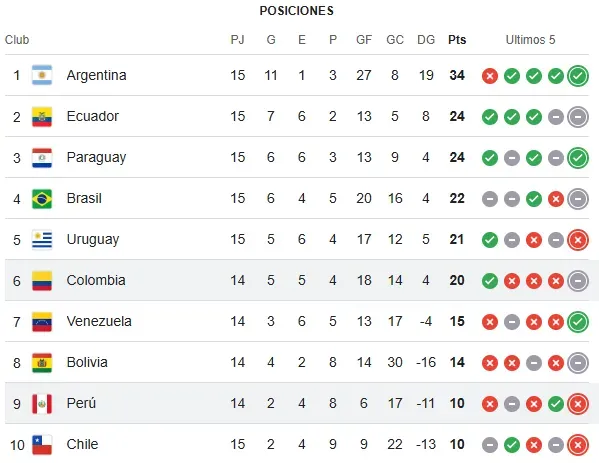Click the Uruguay flag icon

pyautogui.click(x=42, y=240)
